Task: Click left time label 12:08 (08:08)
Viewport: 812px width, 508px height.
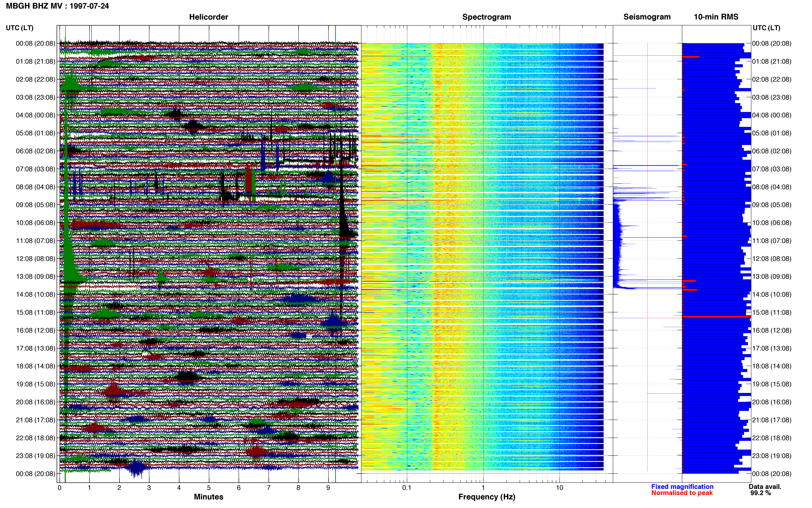Action: tap(36, 259)
